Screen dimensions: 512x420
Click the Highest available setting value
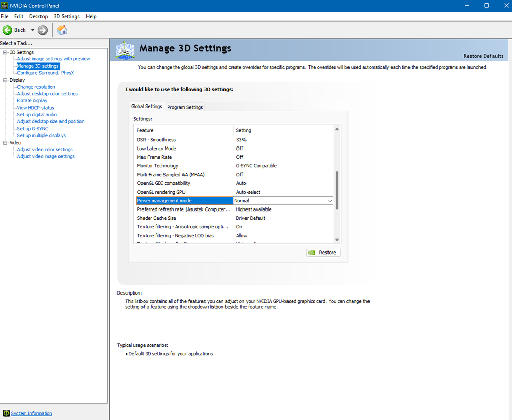253,209
